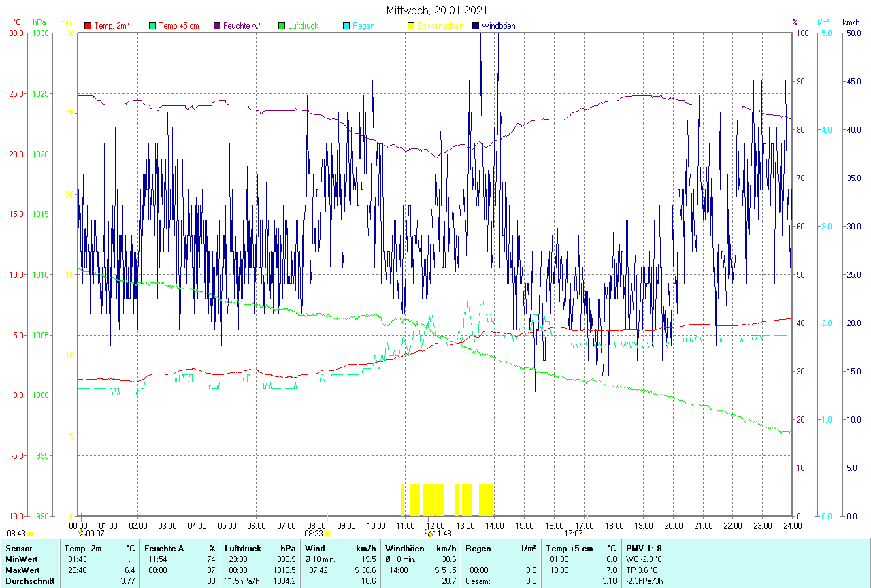The height and width of the screenshot is (588, 871).
Task: Click the 30.0 °C axis label
Action: coord(16,33)
